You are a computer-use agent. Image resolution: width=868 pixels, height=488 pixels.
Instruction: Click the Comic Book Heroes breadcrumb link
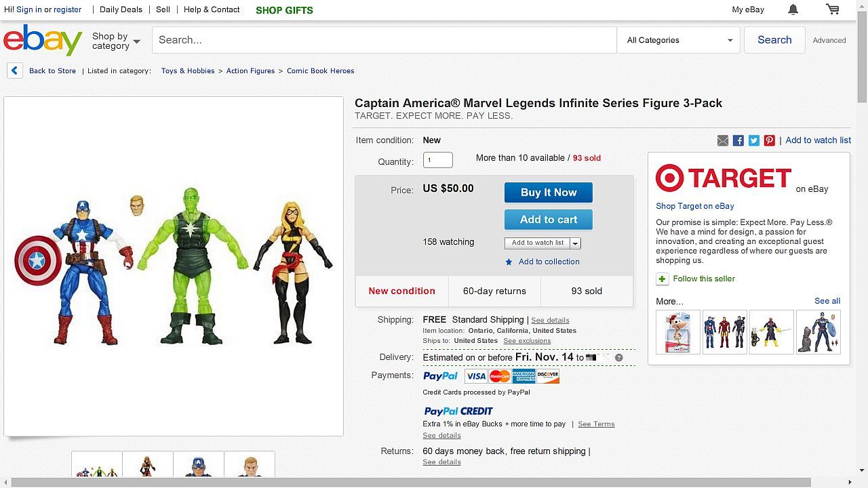[x=320, y=70]
